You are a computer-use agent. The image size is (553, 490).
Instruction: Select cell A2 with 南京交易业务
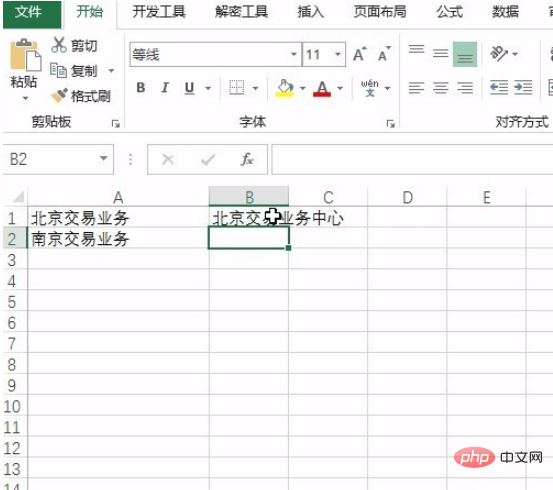point(118,238)
